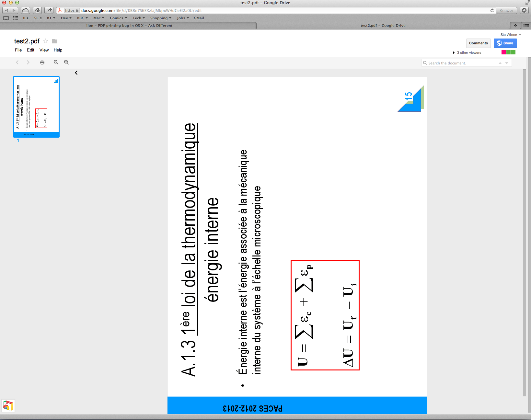The width and height of the screenshot is (531, 420).
Task: Open the Help menu
Action: click(58, 50)
